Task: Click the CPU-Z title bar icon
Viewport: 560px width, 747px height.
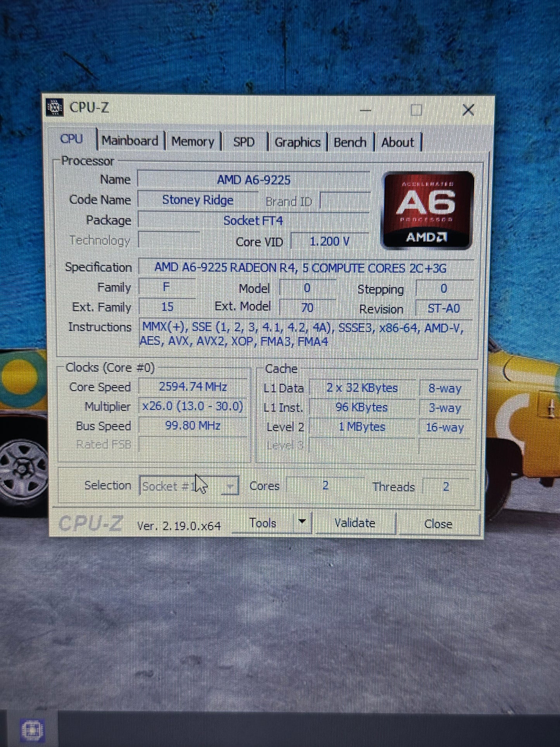Action: click(55, 107)
